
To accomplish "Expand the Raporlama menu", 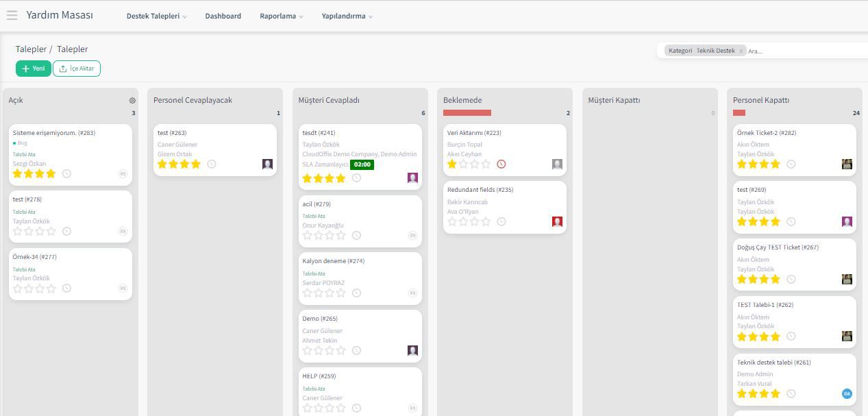I will pyautogui.click(x=281, y=16).
